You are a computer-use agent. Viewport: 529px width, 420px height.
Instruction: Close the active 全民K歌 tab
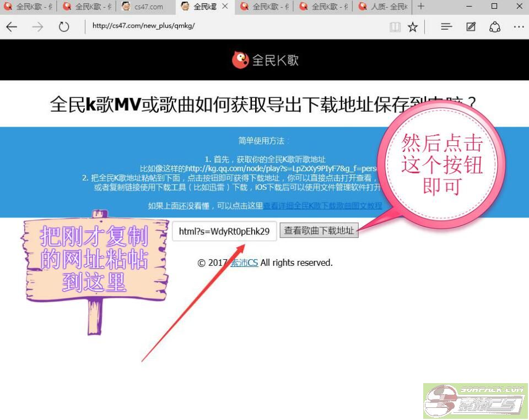tap(225, 7)
